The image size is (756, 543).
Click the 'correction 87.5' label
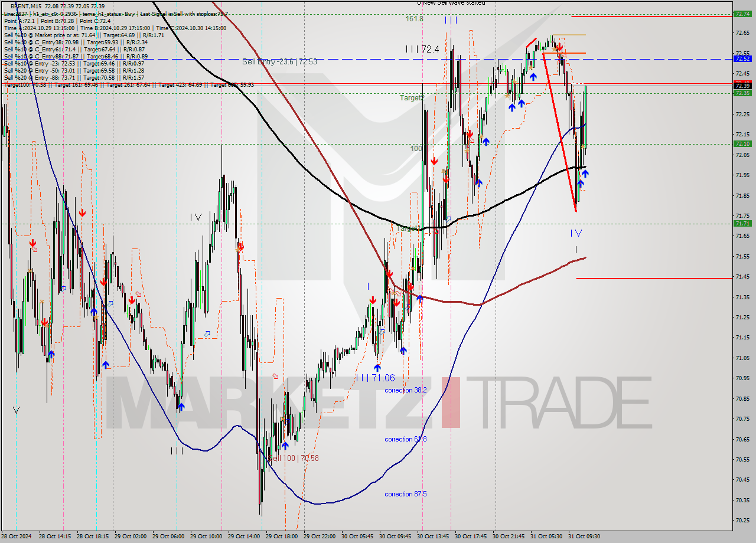pyautogui.click(x=405, y=494)
